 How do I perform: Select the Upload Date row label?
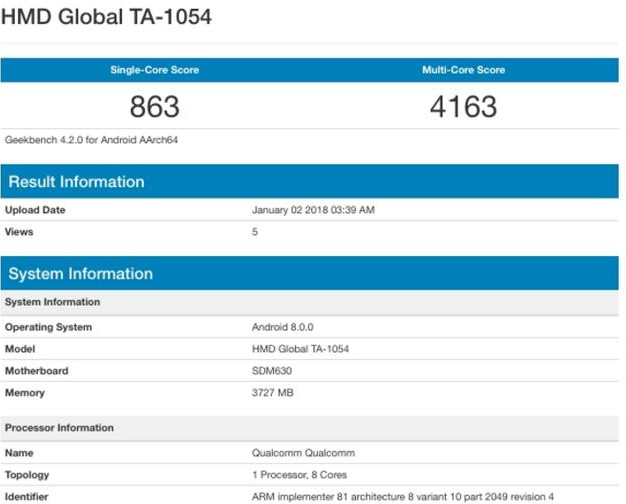coord(35,210)
